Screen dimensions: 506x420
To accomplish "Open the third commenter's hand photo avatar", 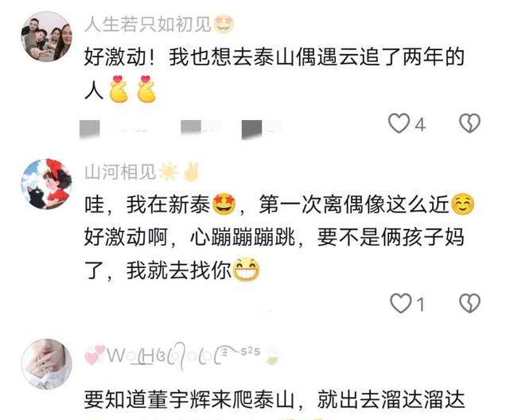I will click(x=46, y=364).
